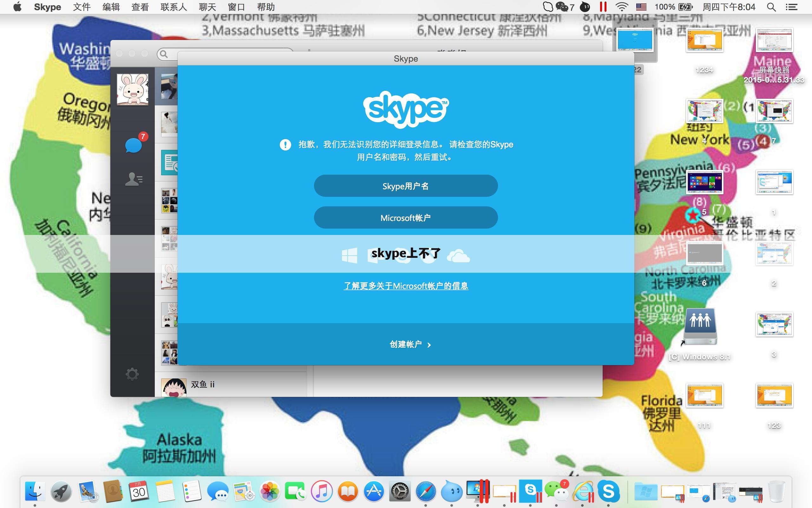This screenshot has width=812, height=508.
Task: Open Notification Center icon
Action: point(791,7)
